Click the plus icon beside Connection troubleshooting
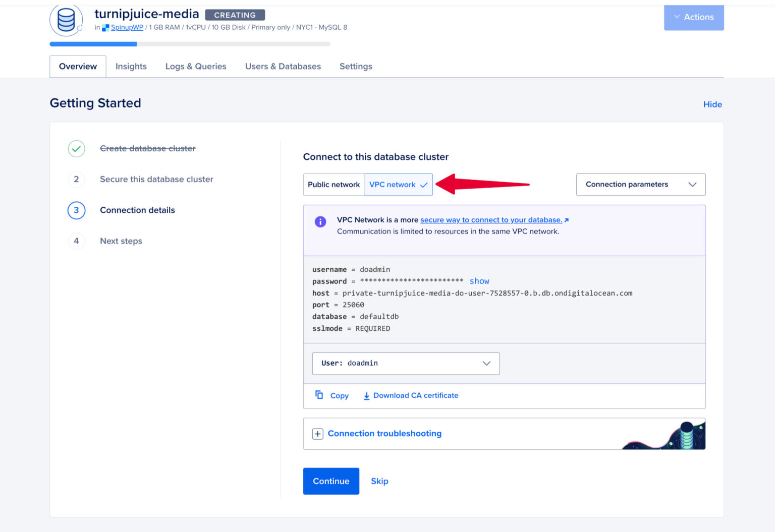 click(x=317, y=434)
